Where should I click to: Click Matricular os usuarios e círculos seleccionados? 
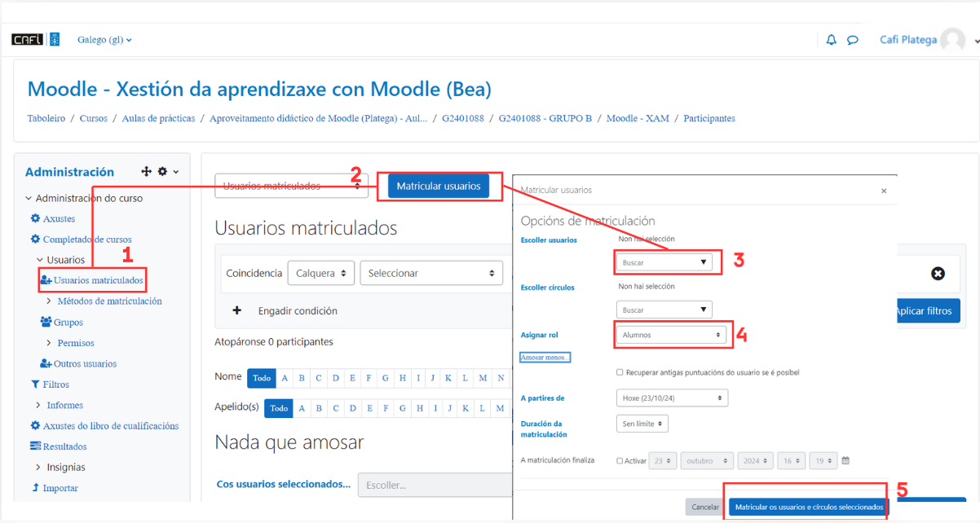click(x=809, y=507)
